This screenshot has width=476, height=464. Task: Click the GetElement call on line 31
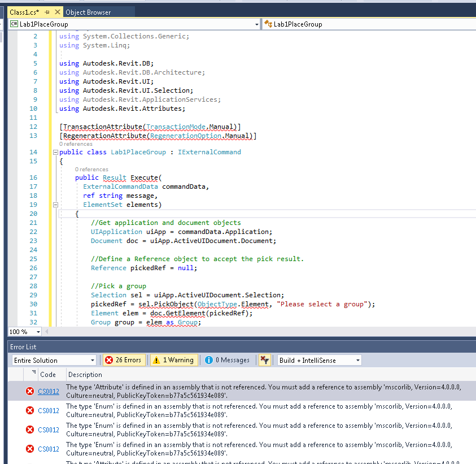coord(185,313)
